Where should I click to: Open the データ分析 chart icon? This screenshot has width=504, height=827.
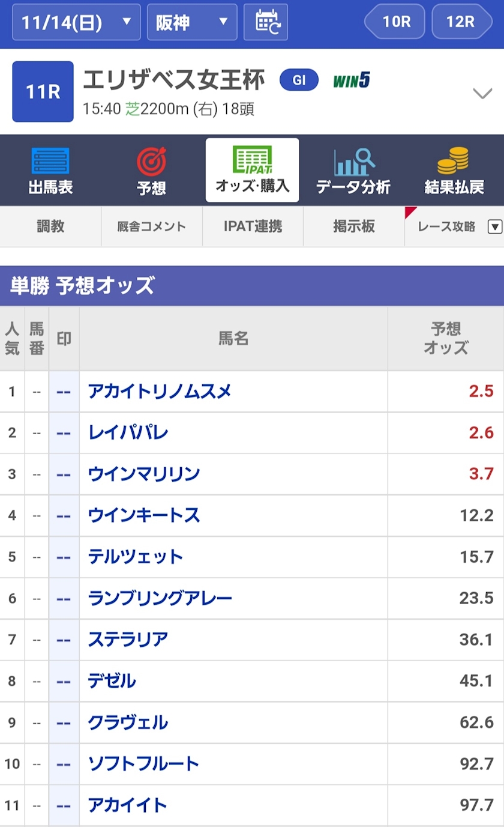[x=353, y=162]
